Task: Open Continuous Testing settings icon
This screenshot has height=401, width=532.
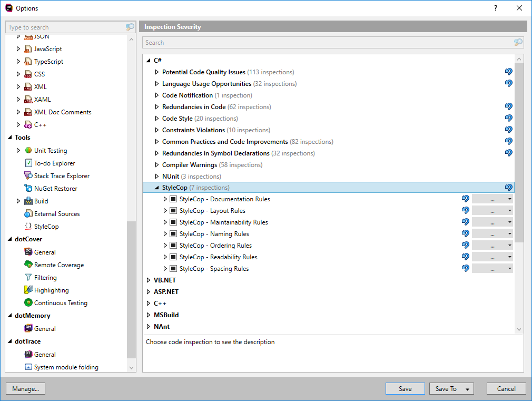Action: (28, 302)
